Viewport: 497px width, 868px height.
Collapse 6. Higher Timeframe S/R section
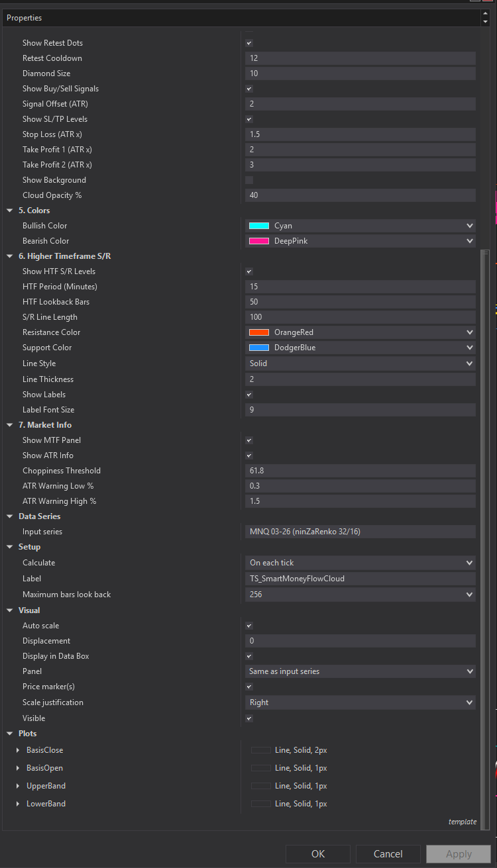(10, 256)
